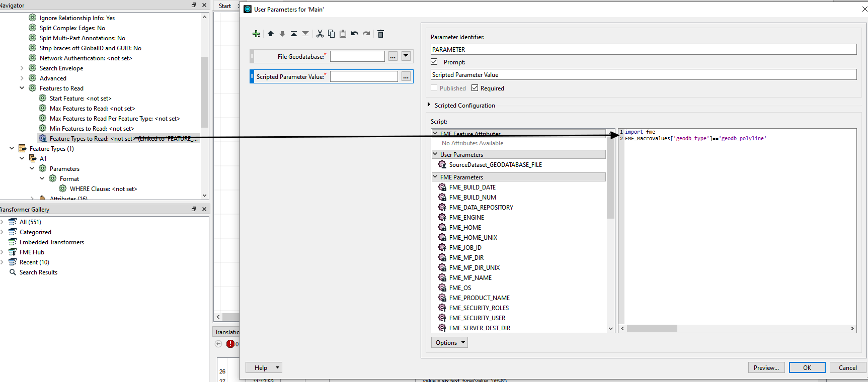
Task: Open FME Hub in Transformer Gallery
Action: coord(32,252)
